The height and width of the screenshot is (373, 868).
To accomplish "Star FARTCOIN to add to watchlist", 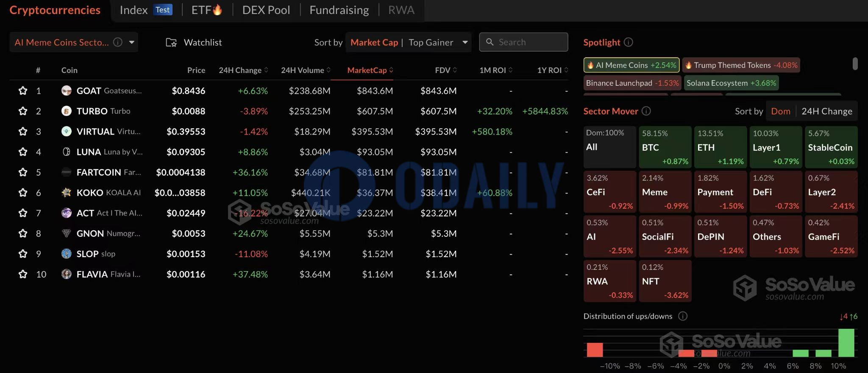I will click(23, 172).
